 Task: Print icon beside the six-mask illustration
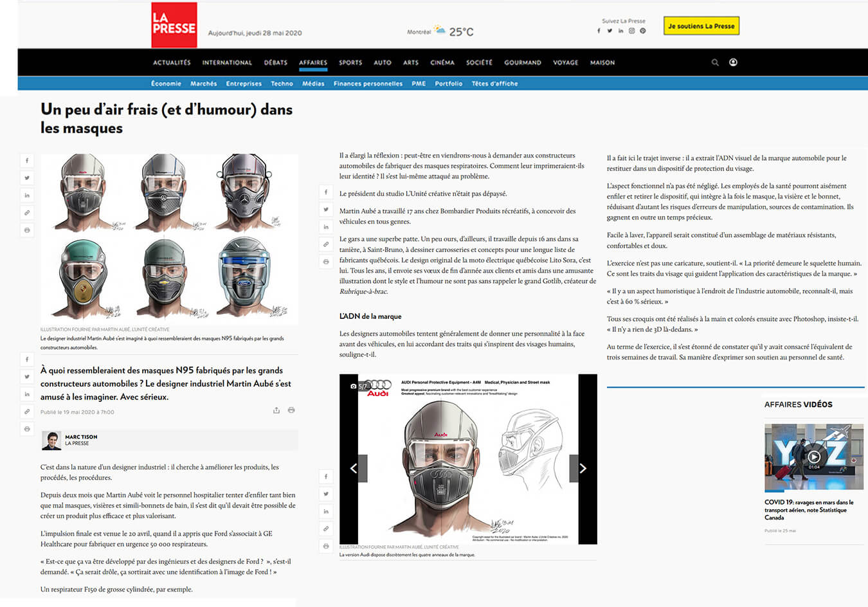27,230
